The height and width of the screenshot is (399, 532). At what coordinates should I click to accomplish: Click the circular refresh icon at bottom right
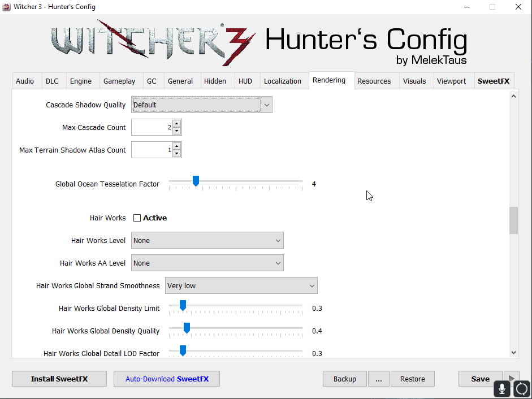coord(521,389)
